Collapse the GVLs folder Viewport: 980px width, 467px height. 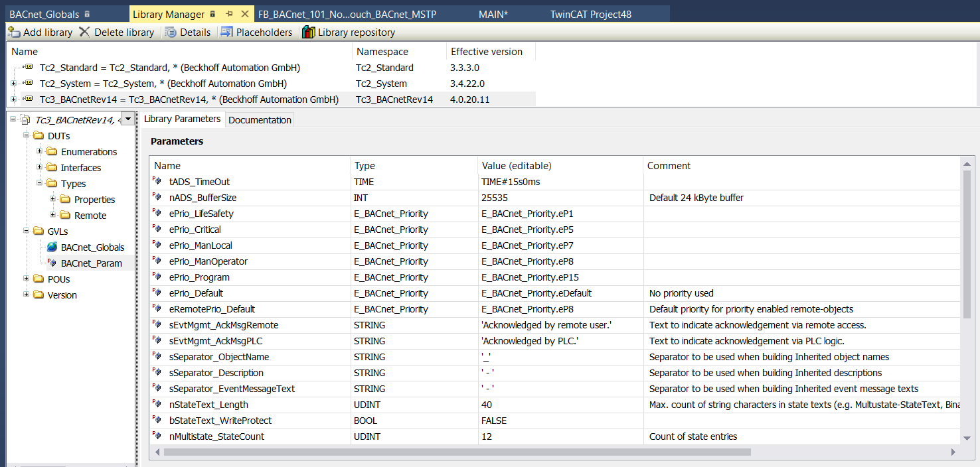pyautogui.click(x=27, y=232)
